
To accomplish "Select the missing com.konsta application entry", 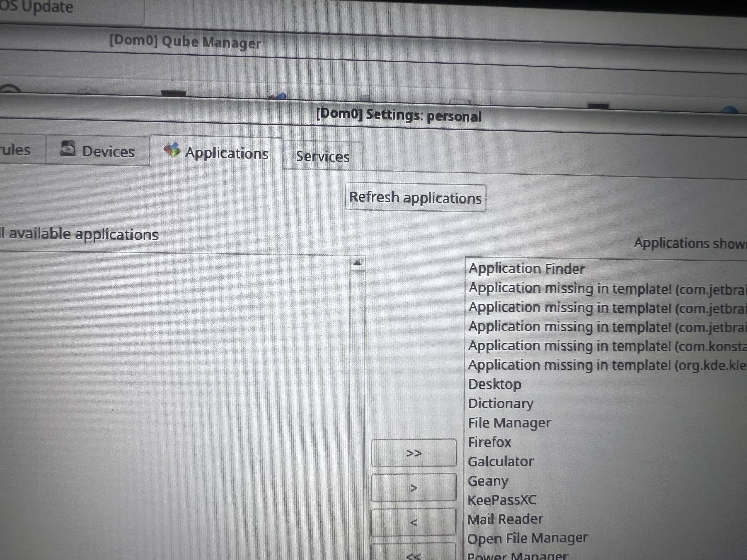I will 606,346.
